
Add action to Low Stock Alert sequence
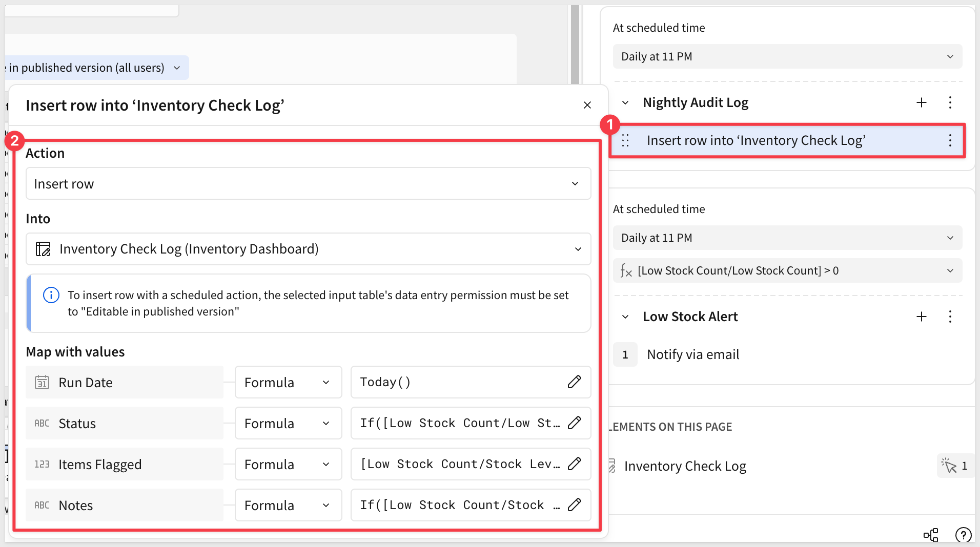tap(921, 317)
